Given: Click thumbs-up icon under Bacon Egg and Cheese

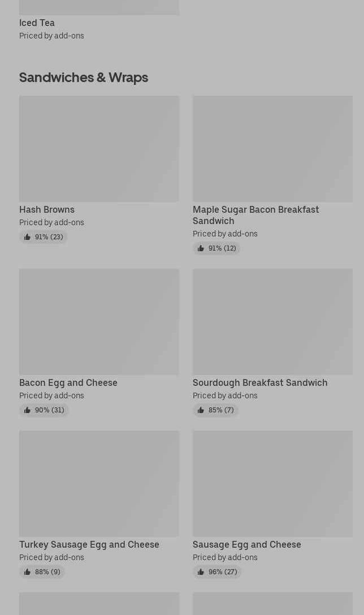Looking at the screenshot, I should (27, 410).
